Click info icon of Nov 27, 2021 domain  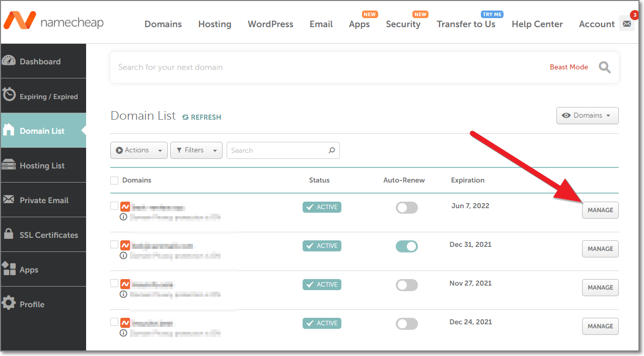tap(123, 294)
